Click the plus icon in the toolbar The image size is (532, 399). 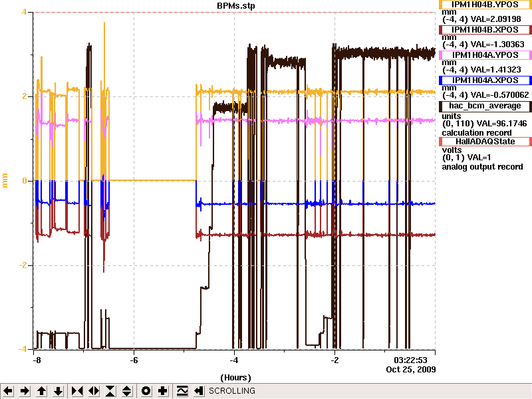pos(163,391)
